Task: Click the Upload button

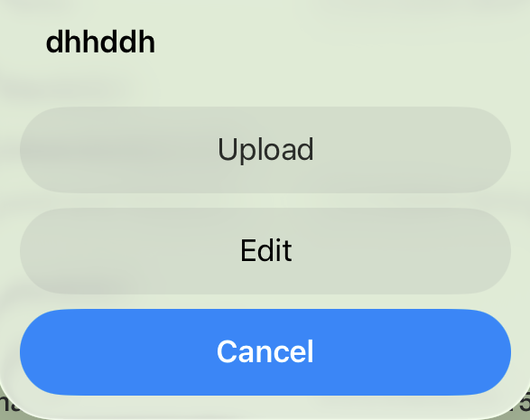Action: tap(265, 150)
